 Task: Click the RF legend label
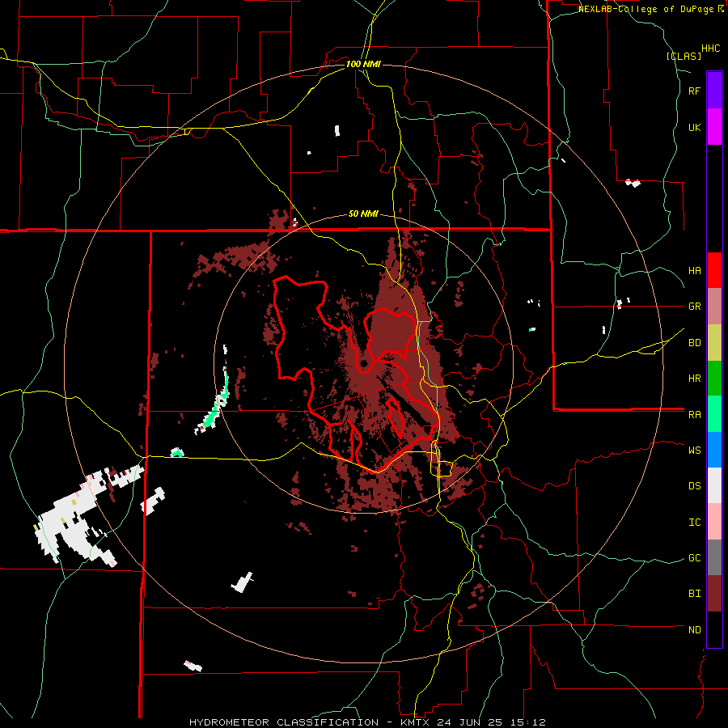pyautogui.click(x=694, y=91)
